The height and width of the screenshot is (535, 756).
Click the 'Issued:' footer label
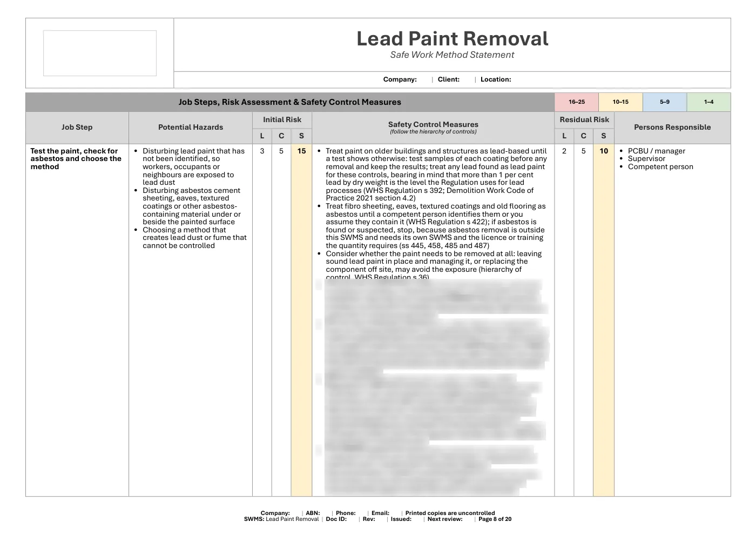click(401, 519)
